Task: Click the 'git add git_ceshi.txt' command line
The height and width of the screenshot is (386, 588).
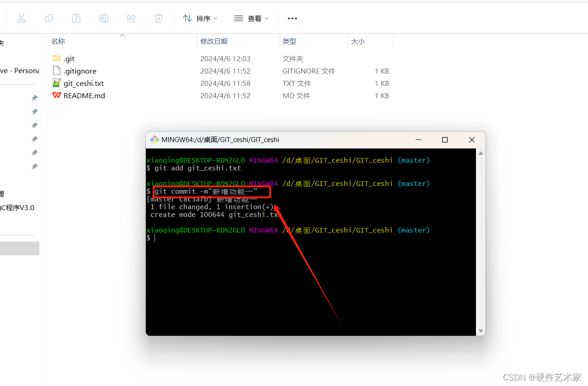Action: pyautogui.click(x=198, y=168)
